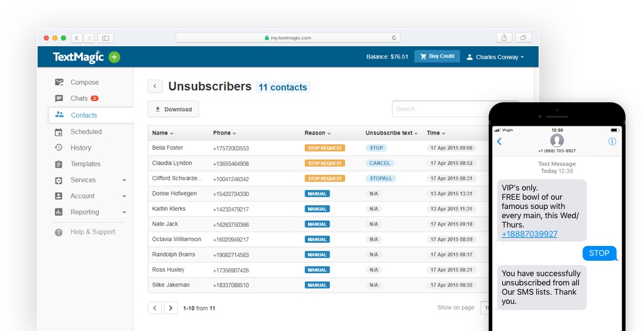Click the TextMagic logo

(78, 57)
